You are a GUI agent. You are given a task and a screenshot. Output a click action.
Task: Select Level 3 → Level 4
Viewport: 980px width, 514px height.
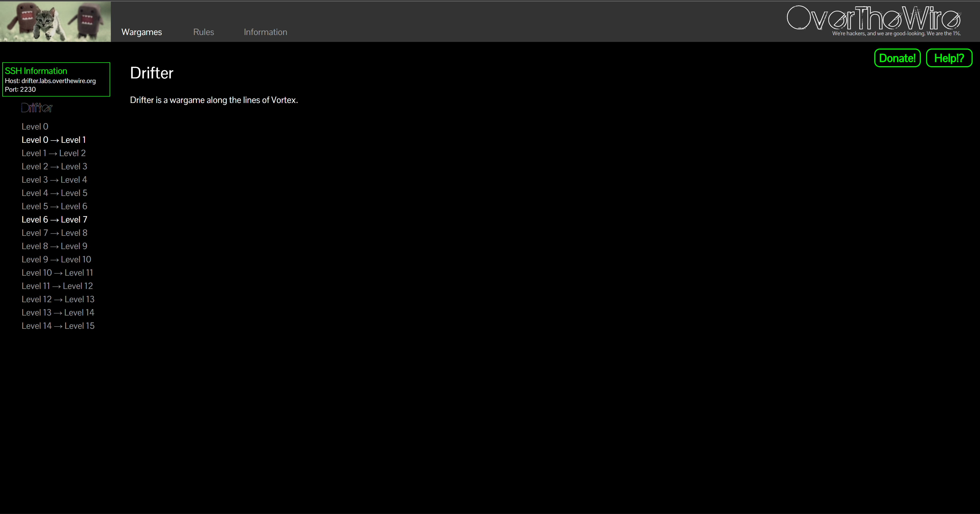coord(54,180)
